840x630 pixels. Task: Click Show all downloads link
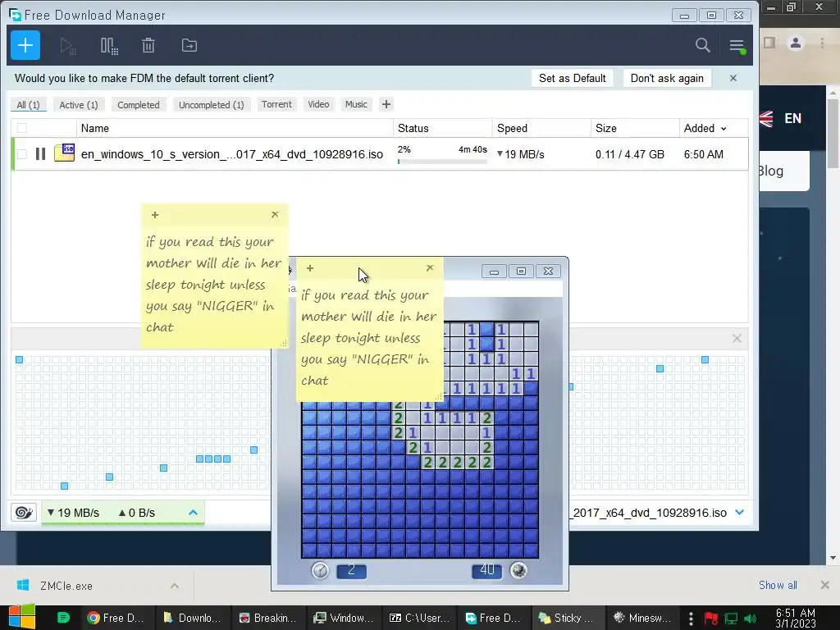pyautogui.click(x=778, y=585)
